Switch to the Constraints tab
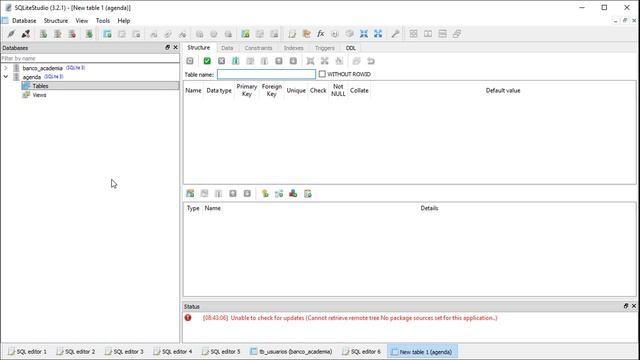 (258, 48)
